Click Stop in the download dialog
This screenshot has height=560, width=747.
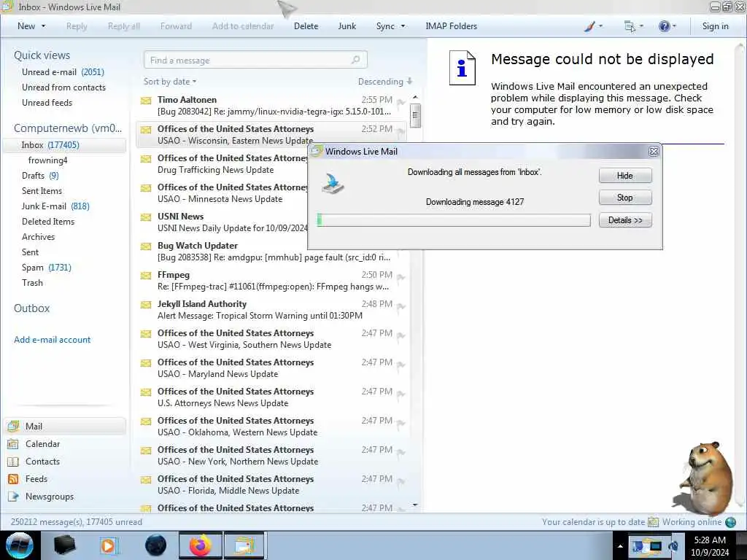click(625, 197)
